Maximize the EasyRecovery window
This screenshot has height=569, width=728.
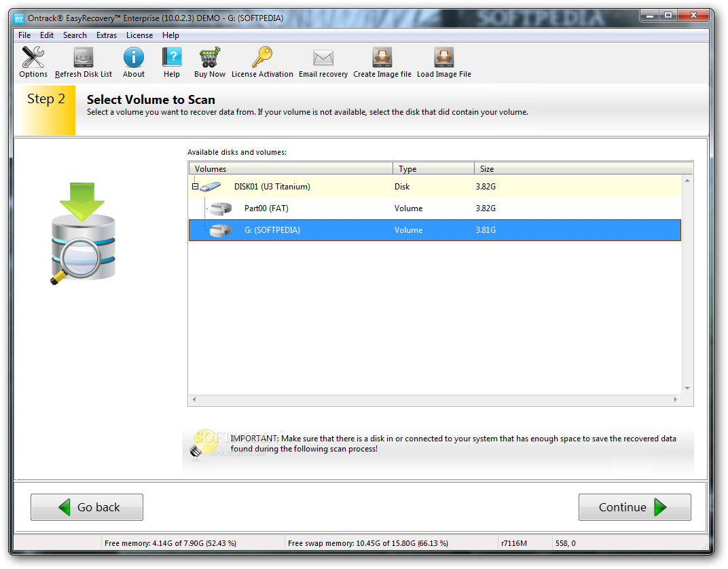pos(668,16)
